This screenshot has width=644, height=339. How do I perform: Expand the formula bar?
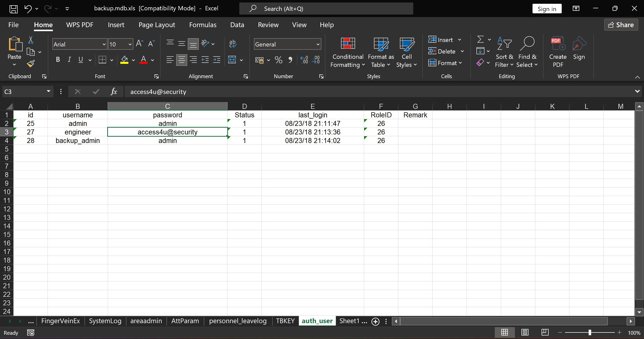(637, 91)
